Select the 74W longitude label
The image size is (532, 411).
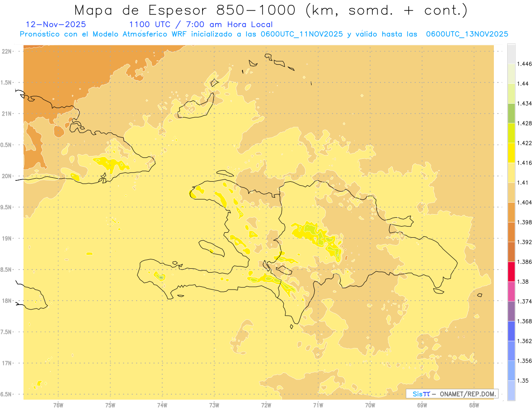point(162,405)
